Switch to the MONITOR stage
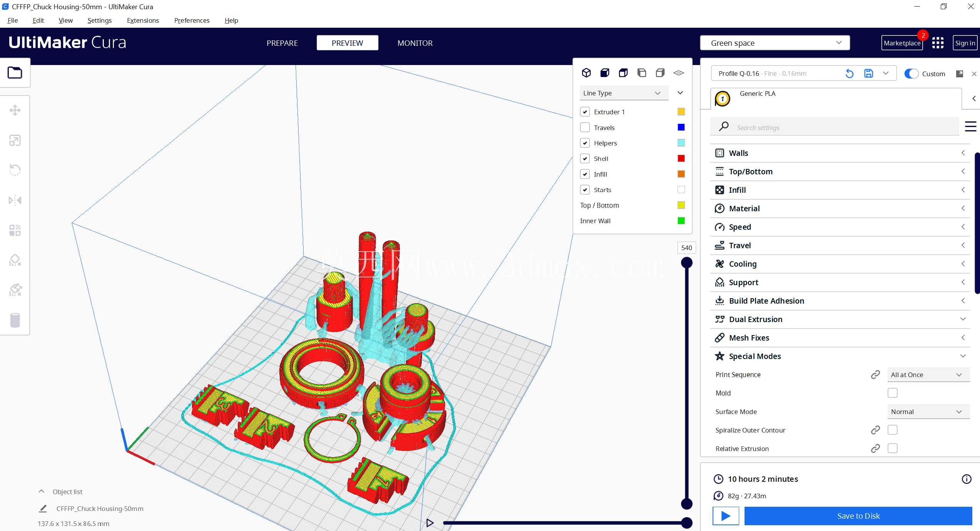This screenshot has height=531, width=980. click(415, 43)
